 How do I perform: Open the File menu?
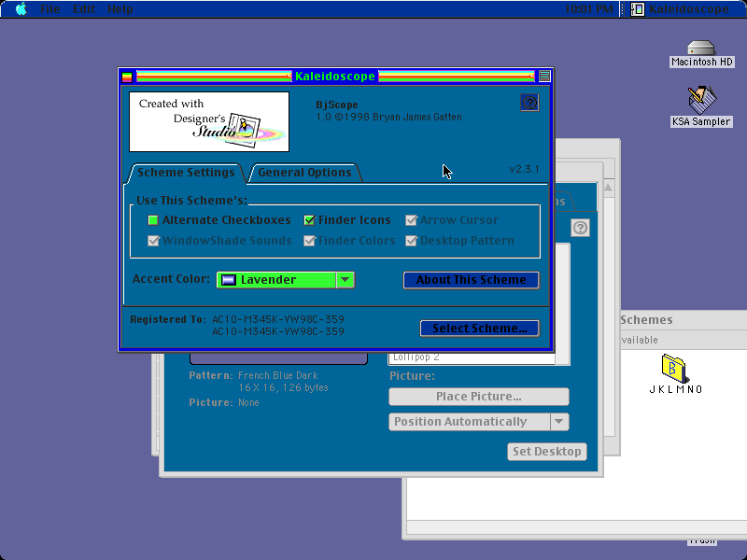pos(50,9)
